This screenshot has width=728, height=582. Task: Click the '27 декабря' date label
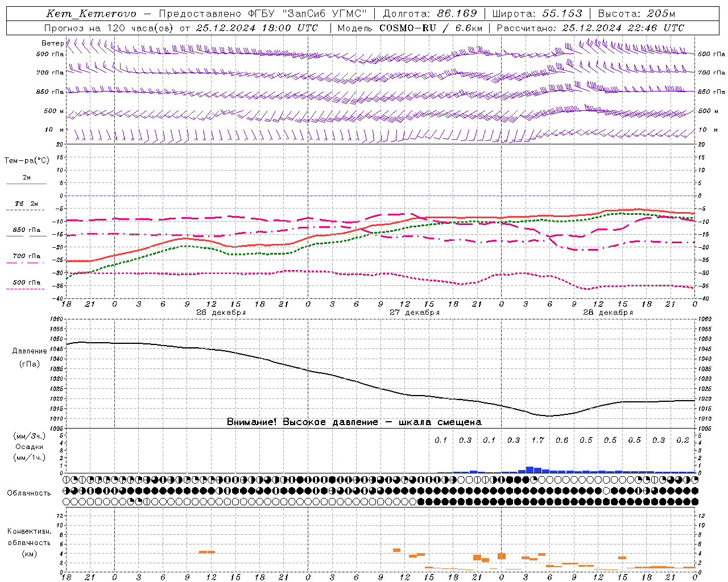coord(415,313)
